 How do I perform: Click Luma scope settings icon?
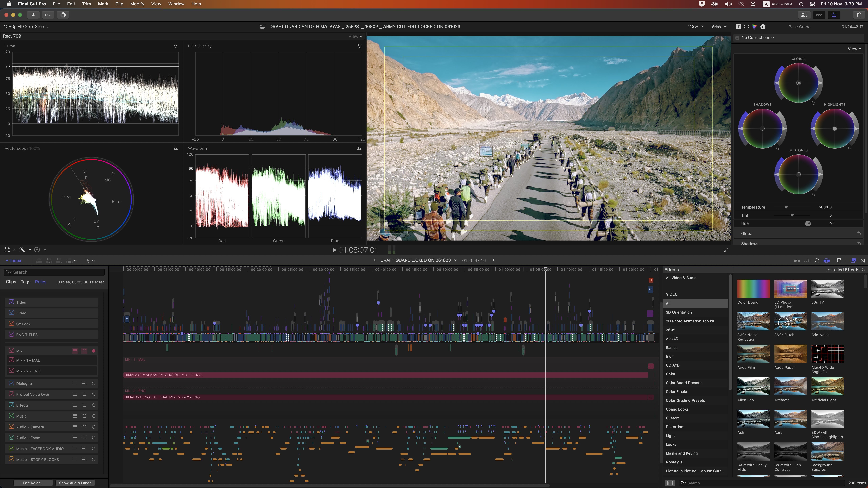point(176,46)
